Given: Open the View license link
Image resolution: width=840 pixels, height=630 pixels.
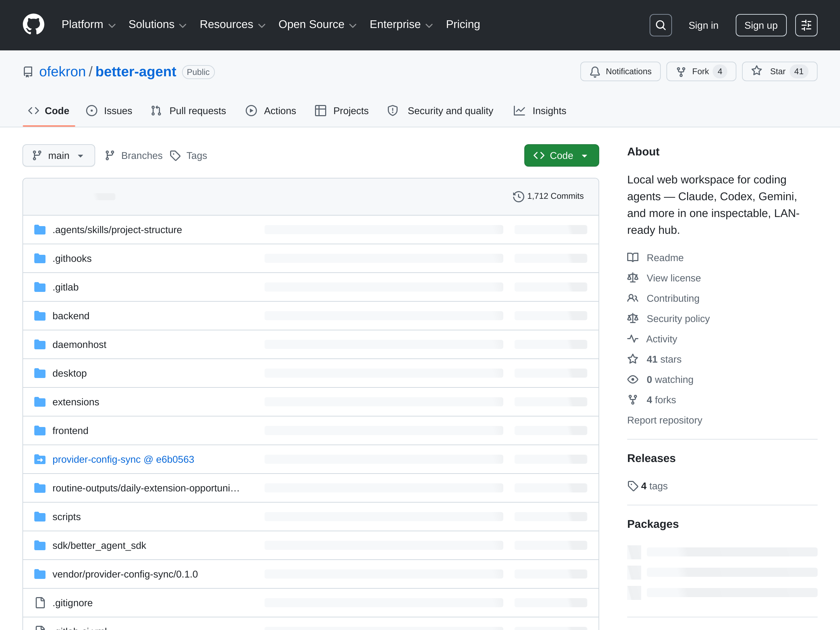Looking at the screenshot, I should (673, 278).
